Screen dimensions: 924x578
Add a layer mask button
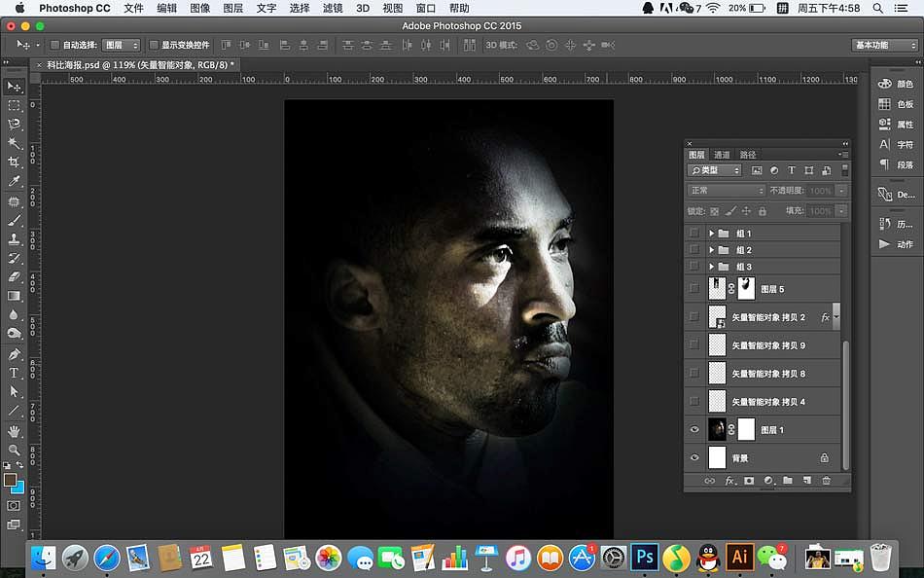(x=749, y=481)
